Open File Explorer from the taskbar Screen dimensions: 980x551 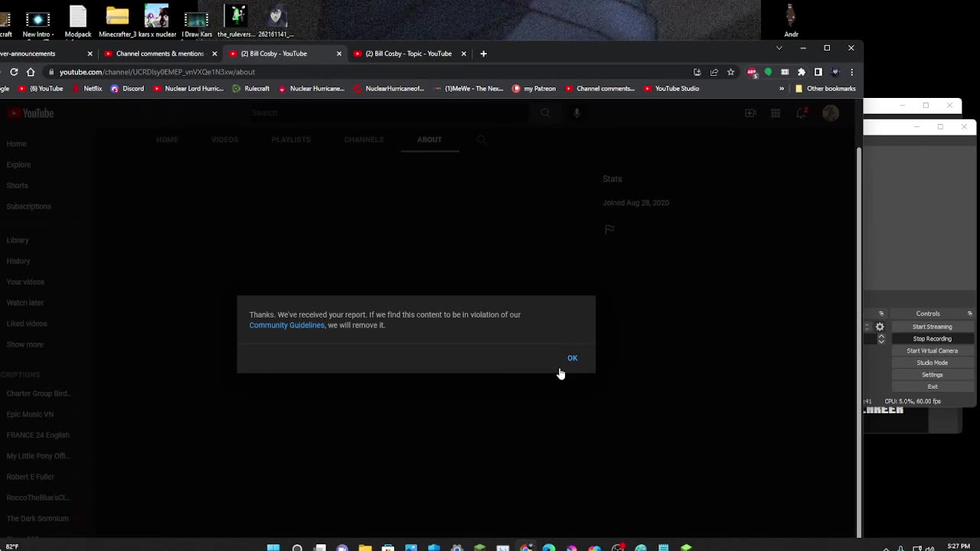(x=365, y=547)
